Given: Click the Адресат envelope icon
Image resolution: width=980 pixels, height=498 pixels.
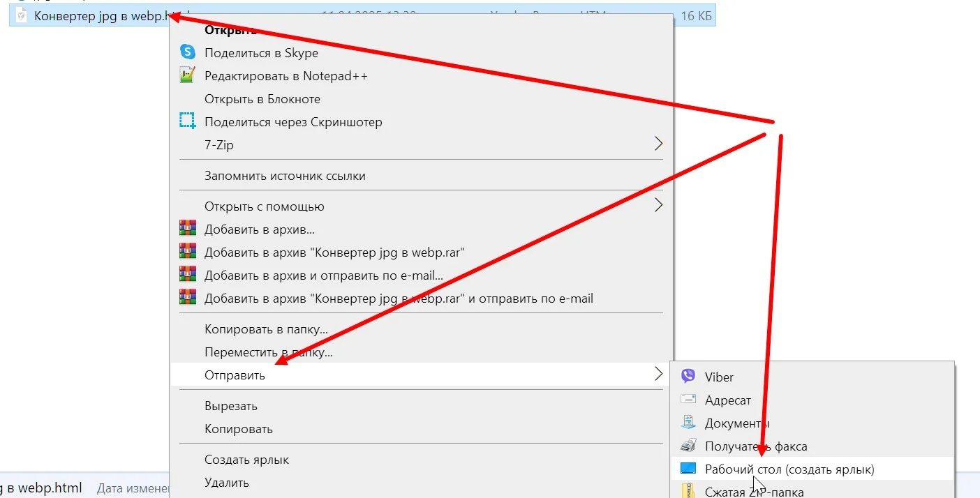Looking at the screenshot, I should pos(688,400).
